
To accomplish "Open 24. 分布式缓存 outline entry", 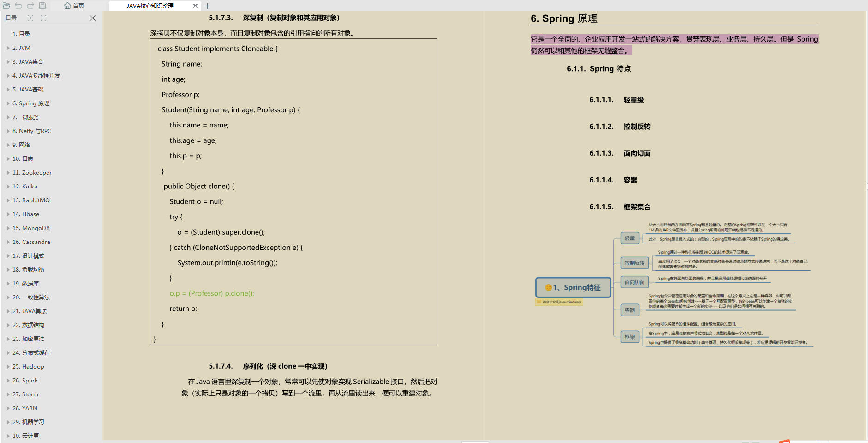I will coord(31,353).
